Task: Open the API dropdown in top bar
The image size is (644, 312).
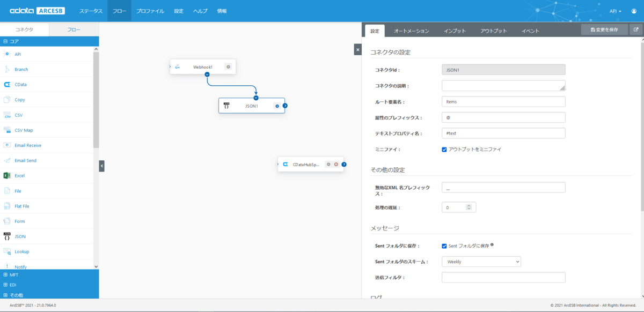Action: point(615,11)
